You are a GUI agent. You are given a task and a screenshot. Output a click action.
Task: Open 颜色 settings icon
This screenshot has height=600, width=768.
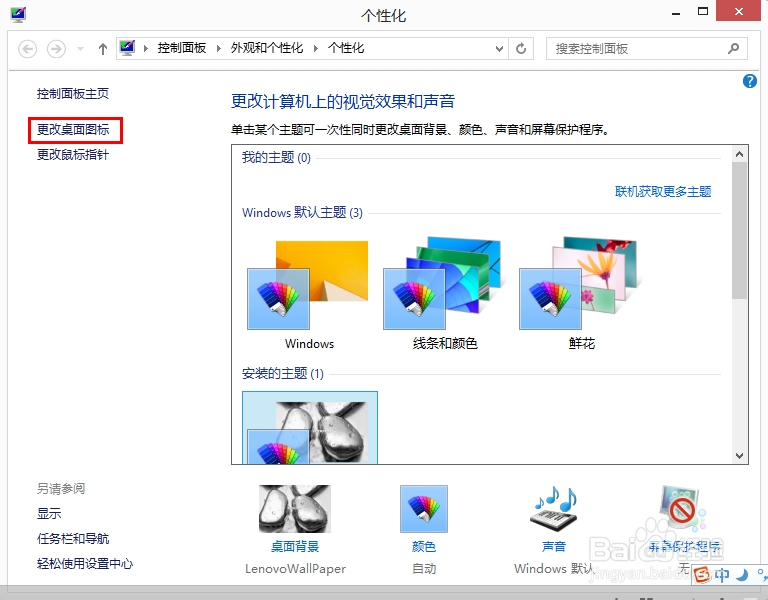[424, 509]
